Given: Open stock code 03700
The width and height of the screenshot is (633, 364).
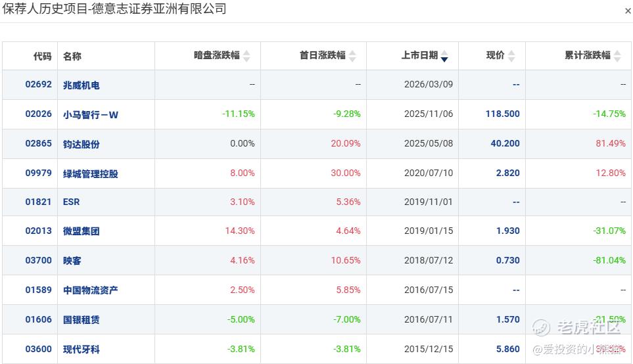Looking at the screenshot, I should (x=38, y=260).
